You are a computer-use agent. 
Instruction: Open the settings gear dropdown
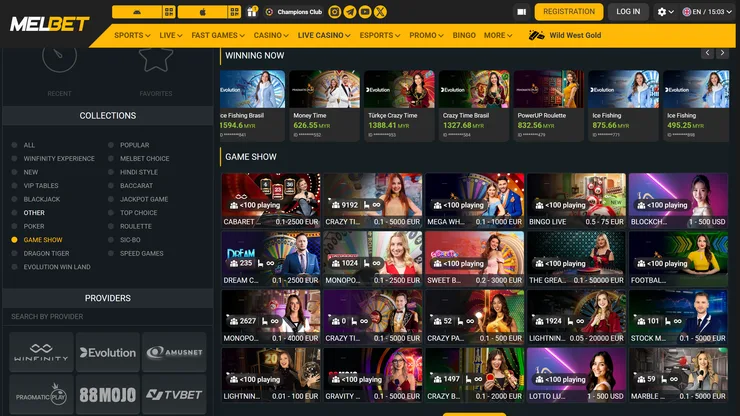665,12
